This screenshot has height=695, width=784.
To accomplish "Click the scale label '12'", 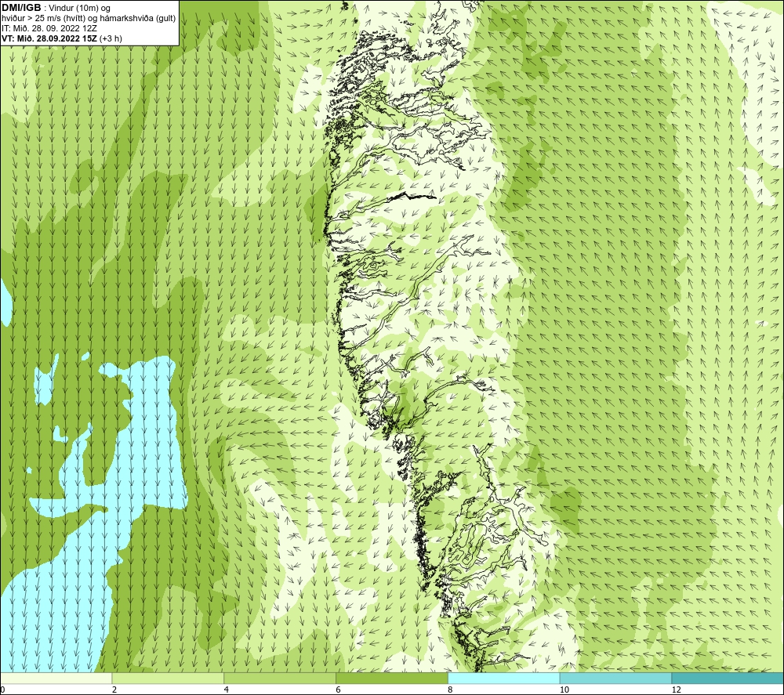I will (677, 690).
